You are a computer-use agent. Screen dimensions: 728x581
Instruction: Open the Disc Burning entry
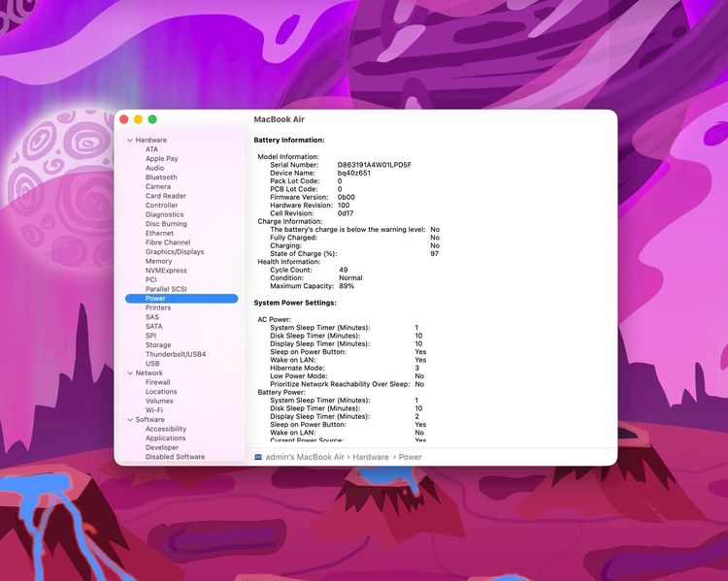166,224
